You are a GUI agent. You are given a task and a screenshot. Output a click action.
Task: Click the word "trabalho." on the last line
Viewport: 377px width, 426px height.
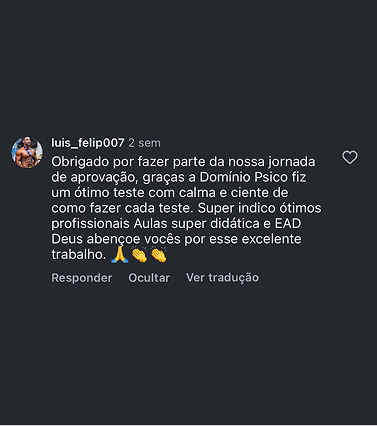[79, 254]
